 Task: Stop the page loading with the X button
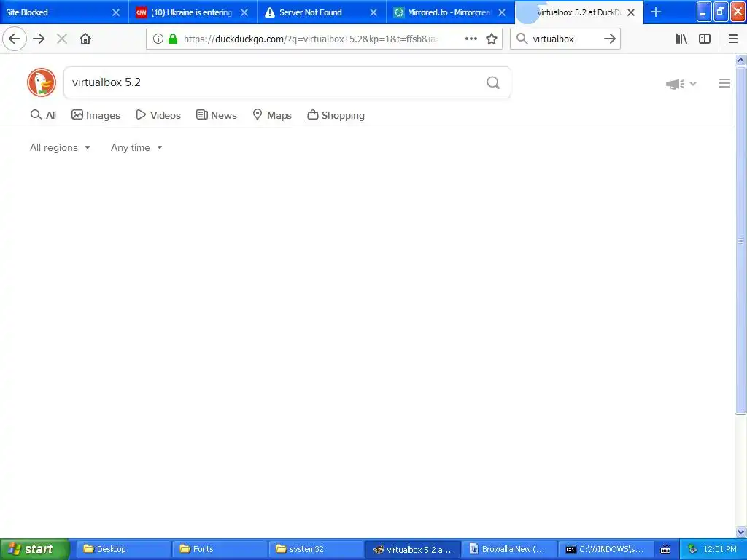pyautogui.click(x=62, y=39)
